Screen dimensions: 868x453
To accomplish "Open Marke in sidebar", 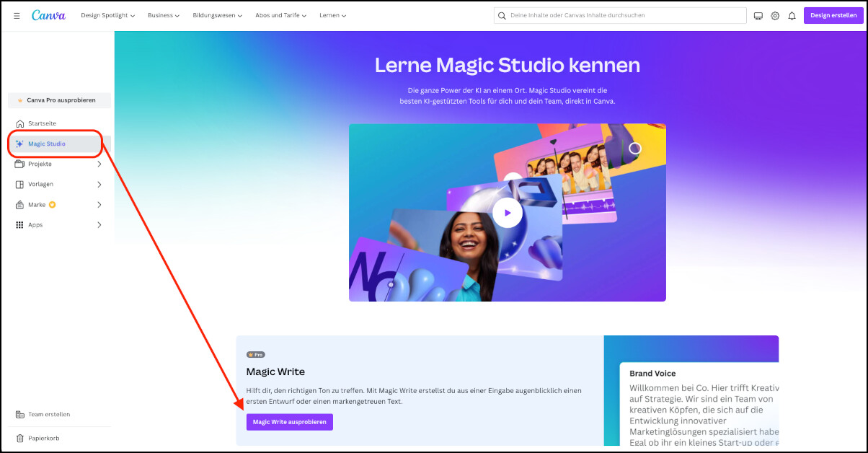I will 58,204.
